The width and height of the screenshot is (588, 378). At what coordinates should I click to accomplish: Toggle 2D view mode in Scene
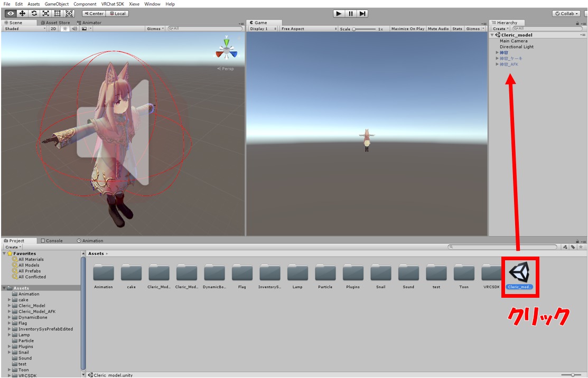53,29
